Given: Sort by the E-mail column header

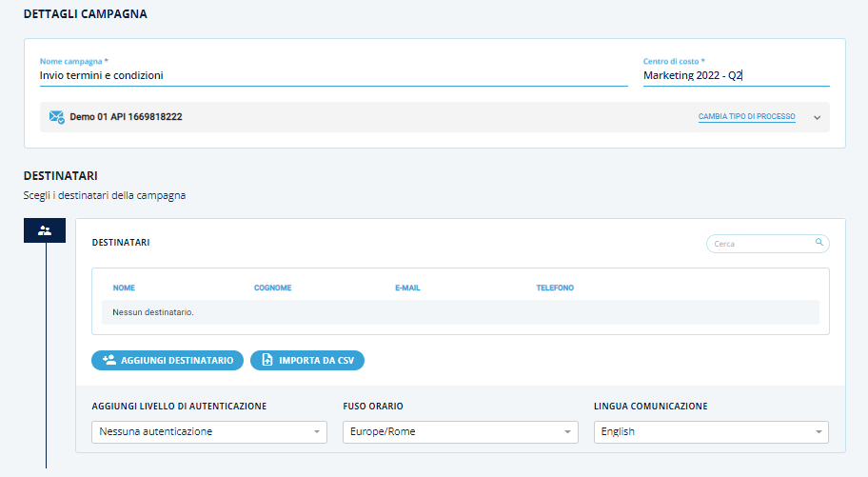Looking at the screenshot, I should [407, 288].
